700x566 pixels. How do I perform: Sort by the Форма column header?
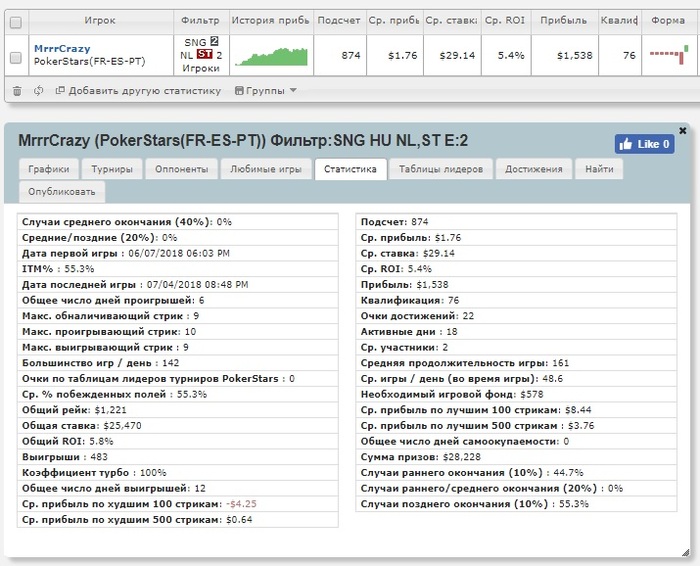pos(668,21)
